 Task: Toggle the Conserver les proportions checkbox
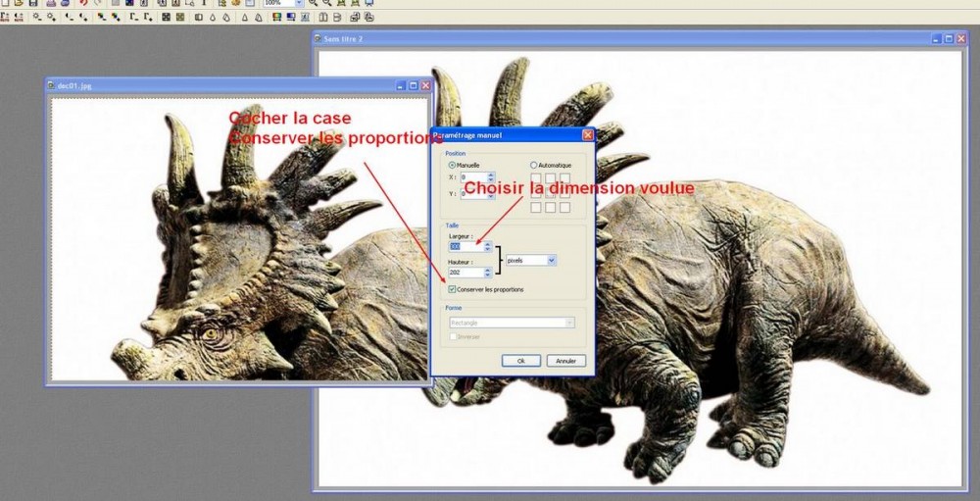point(452,289)
